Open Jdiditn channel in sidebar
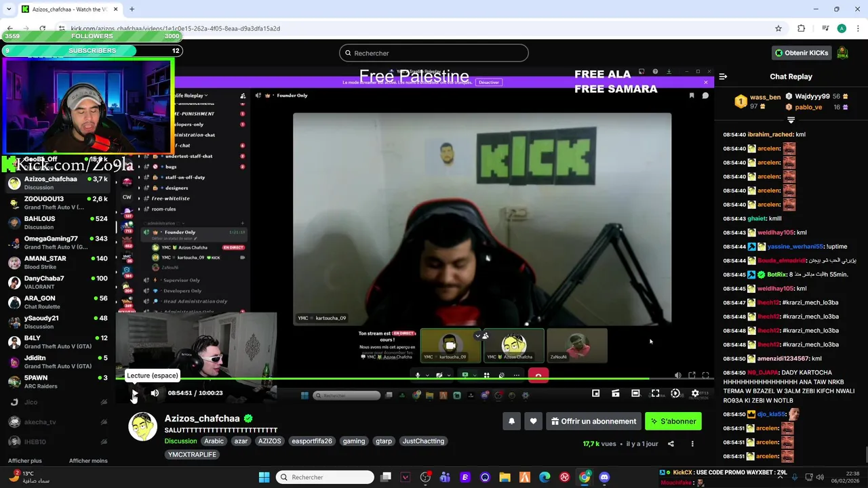 58,362
